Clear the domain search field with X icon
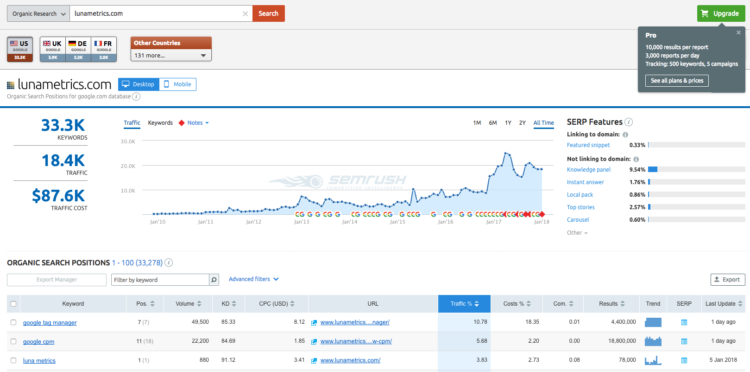Viewport: 750px width, 372px height. tap(245, 14)
